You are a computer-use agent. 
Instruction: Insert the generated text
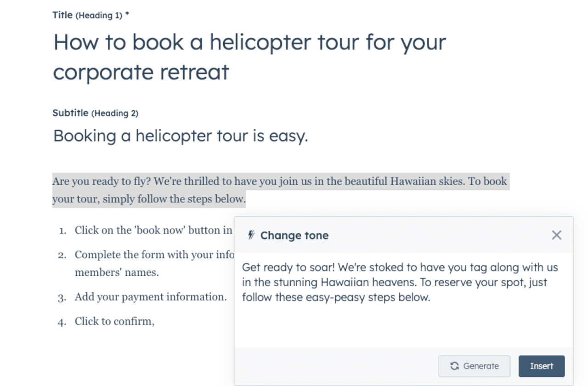pos(542,366)
